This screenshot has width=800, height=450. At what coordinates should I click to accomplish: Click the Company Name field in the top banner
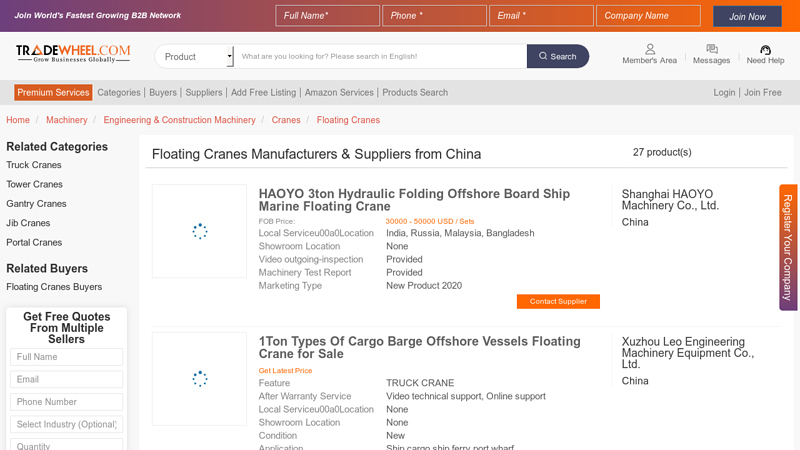tap(648, 16)
